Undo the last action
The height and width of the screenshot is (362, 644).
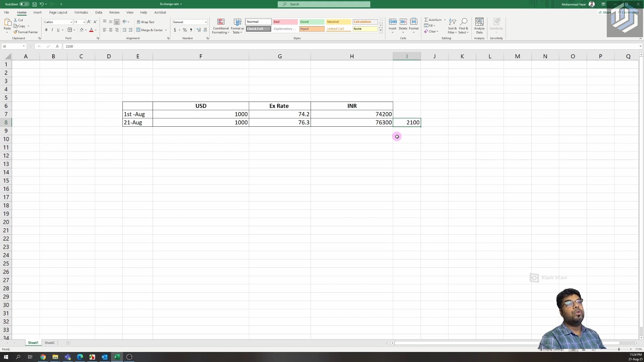tap(42, 4)
